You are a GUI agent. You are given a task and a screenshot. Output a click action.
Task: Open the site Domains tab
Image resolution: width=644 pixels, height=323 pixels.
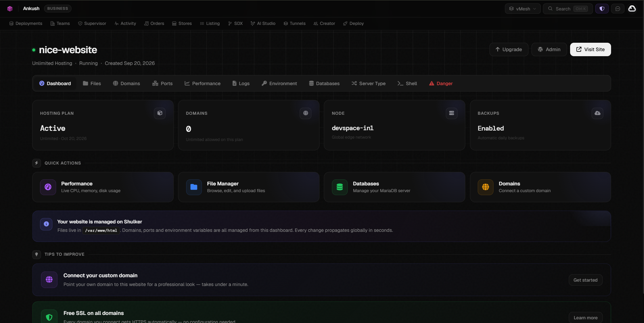(x=126, y=83)
